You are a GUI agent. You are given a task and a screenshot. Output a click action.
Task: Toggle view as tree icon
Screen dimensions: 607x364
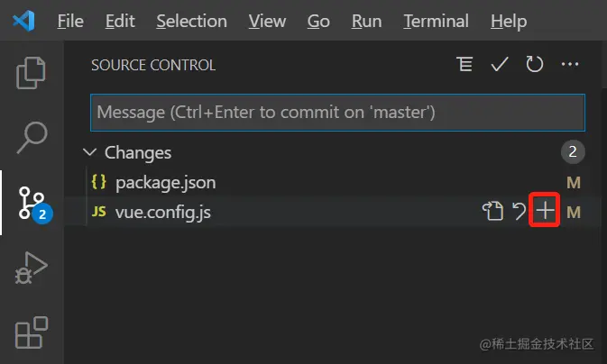click(464, 64)
